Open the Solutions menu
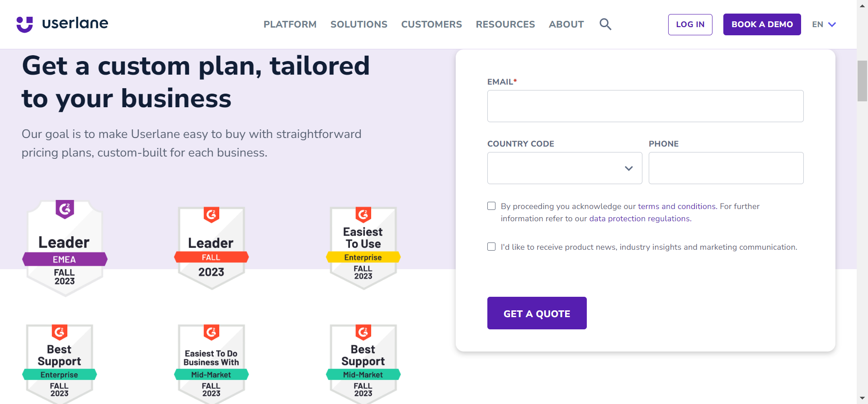The height and width of the screenshot is (404, 868). tap(359, 24)
